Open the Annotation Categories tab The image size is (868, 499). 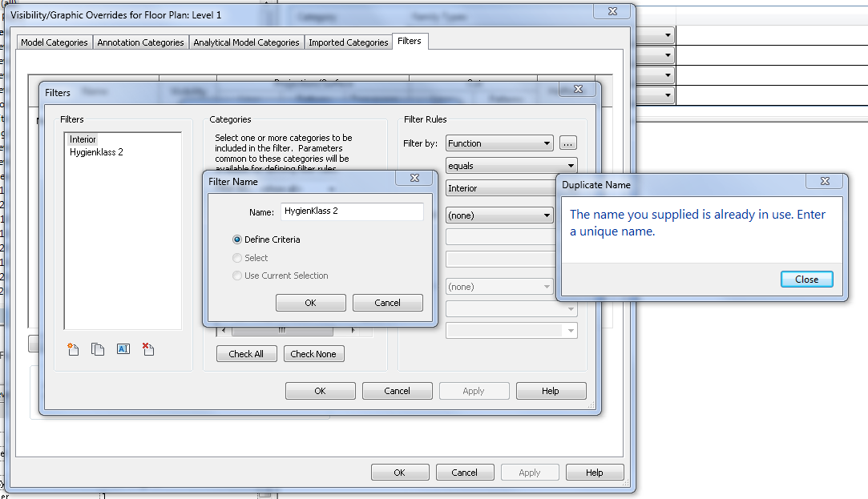point(140,42)
